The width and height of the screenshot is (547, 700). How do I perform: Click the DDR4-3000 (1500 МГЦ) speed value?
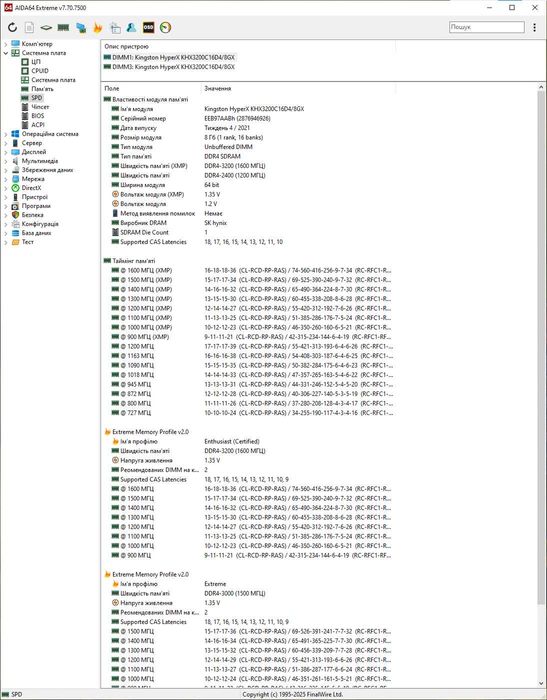[x=235, y=593]
